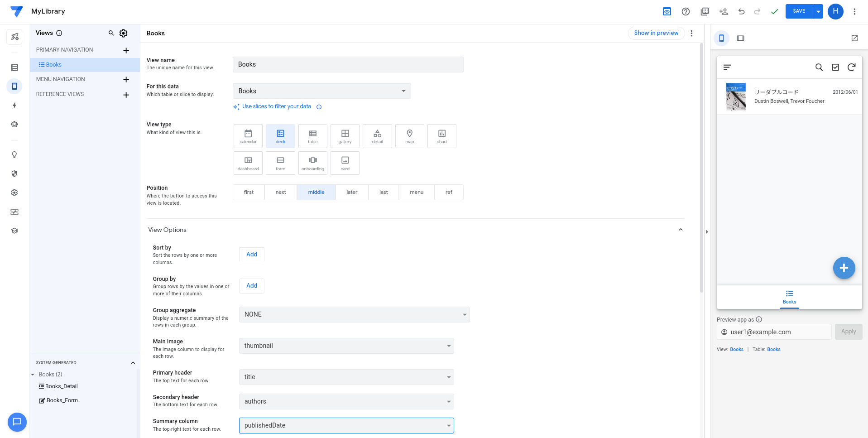
Task: Refresh the app preview
Action: (x=852, y=67)
